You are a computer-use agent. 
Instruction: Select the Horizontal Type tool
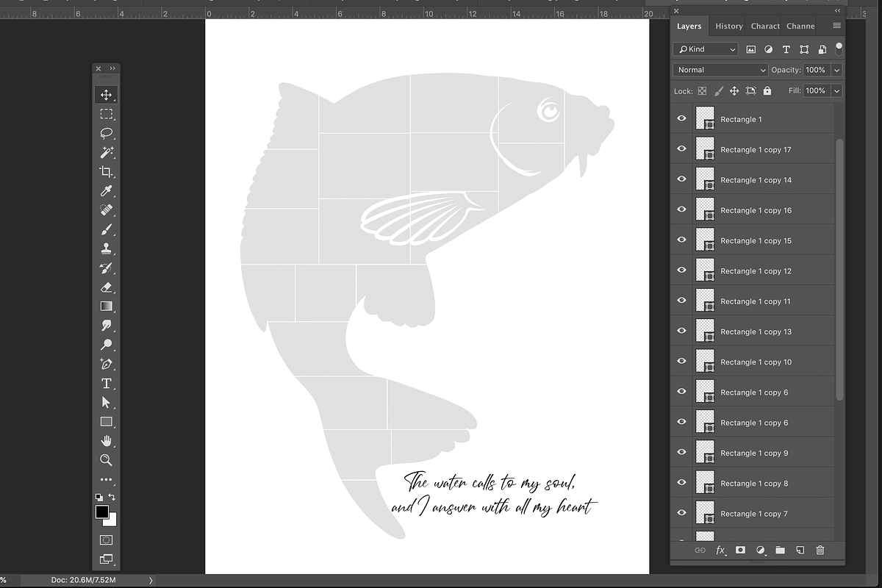point(106,383)
